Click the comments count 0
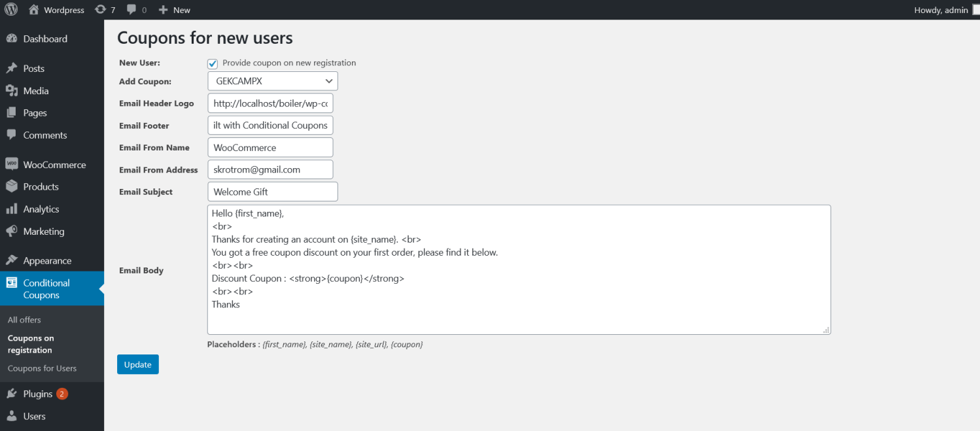Viewport: 980px width, 431px height. (x=144, y=10)
